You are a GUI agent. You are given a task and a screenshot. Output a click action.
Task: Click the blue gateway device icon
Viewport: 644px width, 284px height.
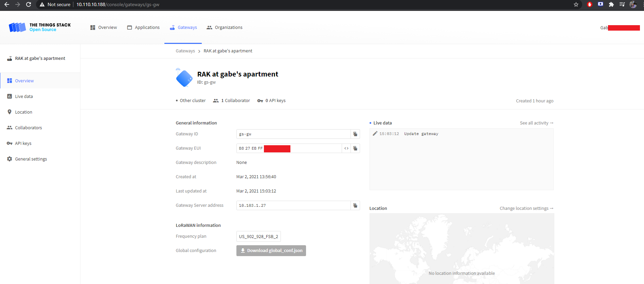[x=184, y=78]
